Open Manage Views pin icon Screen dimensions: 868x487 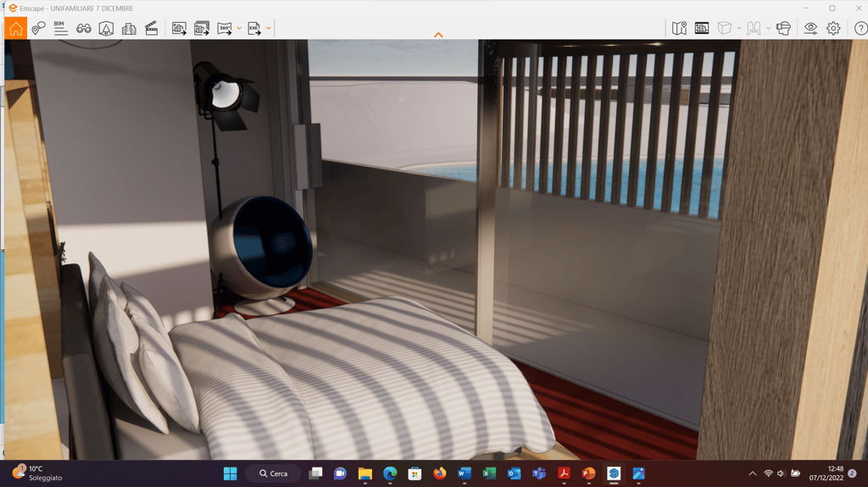[x=38, y=28]
